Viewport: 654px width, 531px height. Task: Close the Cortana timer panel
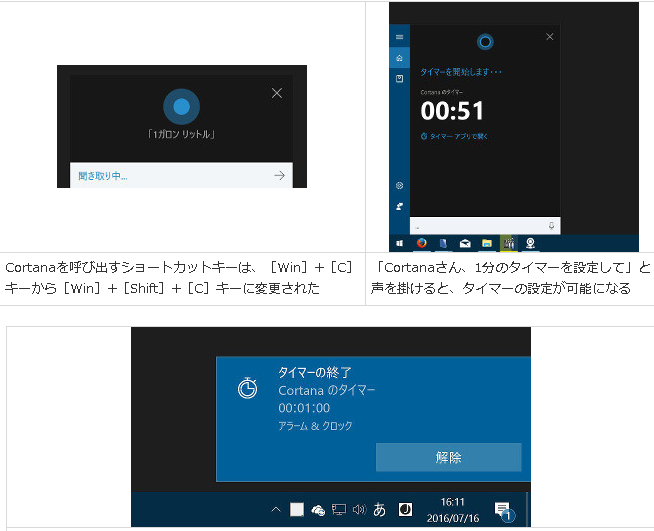(549, 37)
